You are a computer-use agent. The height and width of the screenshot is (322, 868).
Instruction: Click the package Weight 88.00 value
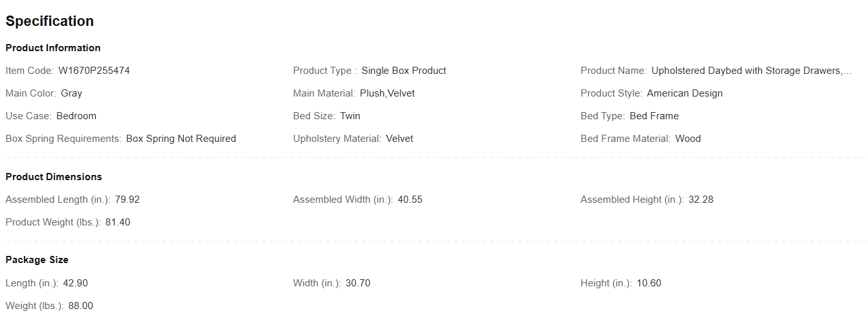pyautogui.click(x=80, y=306)
